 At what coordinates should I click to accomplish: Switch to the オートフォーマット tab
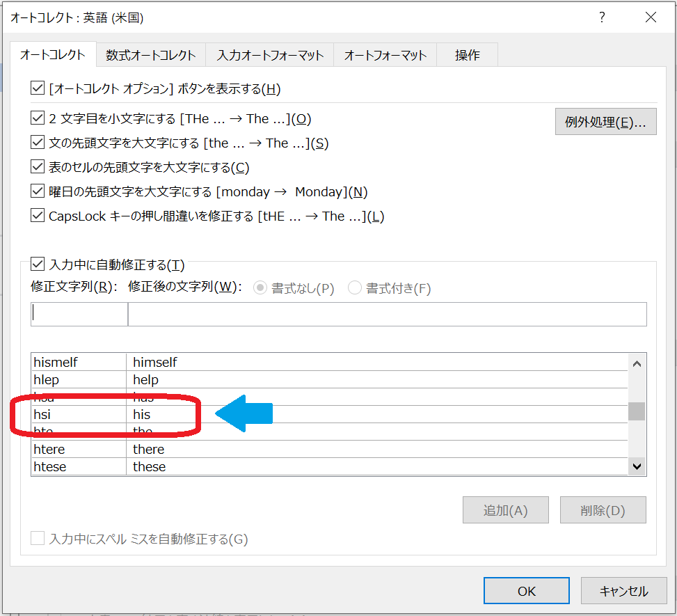(385, 55)
